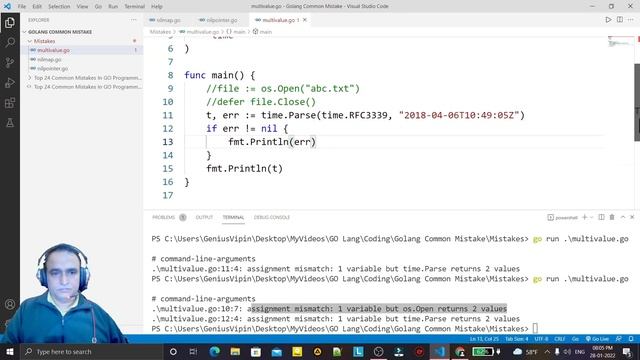
Task: Click the cursor position status item
Action: (x=484, y=339)
